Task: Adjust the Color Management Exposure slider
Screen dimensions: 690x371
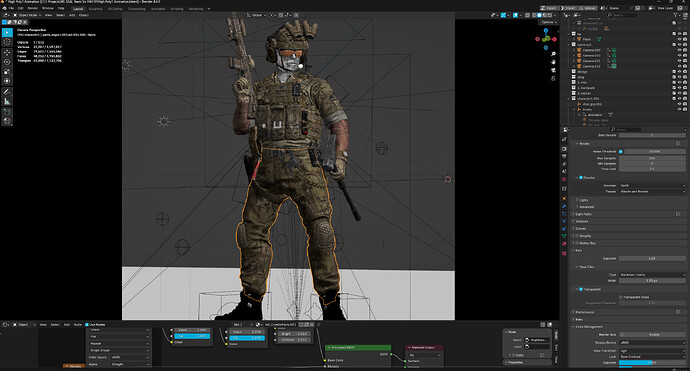Action: click(x=652, y=363)
